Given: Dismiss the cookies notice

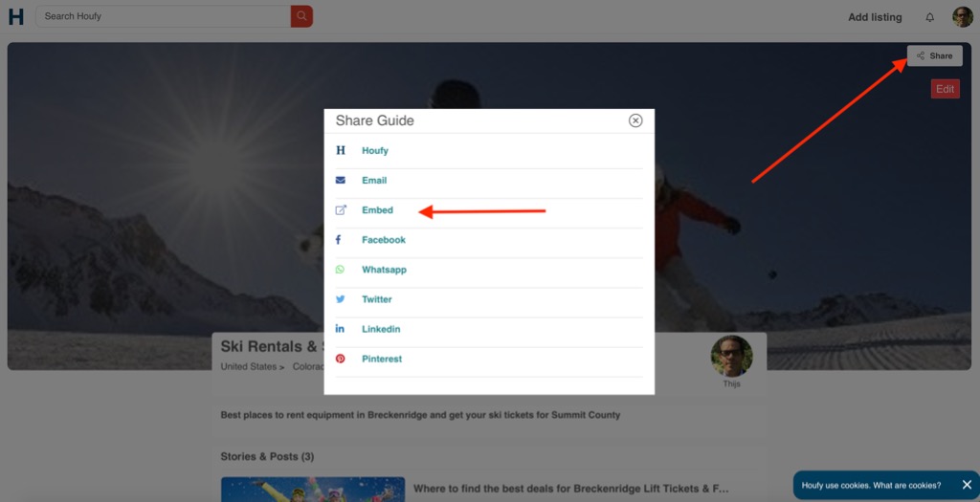Looking at the screenshot, I should (967, 485).
